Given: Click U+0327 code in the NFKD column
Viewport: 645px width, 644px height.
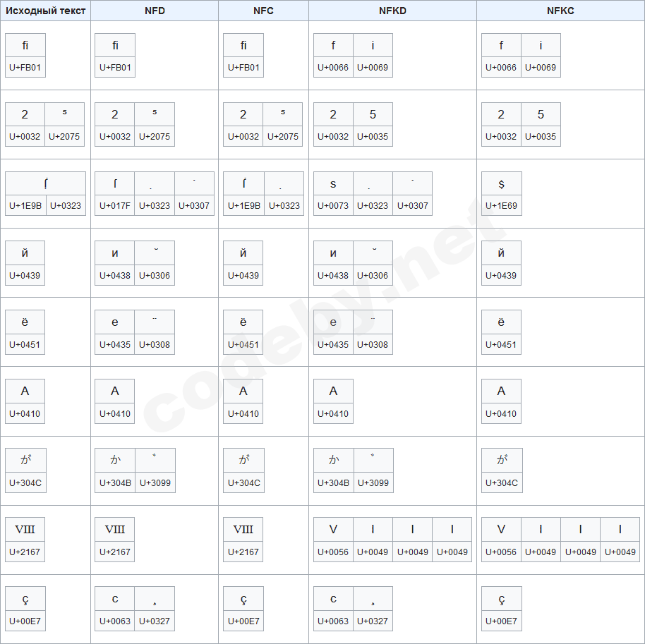Looking at the screenshot, I should pos(373,621).
